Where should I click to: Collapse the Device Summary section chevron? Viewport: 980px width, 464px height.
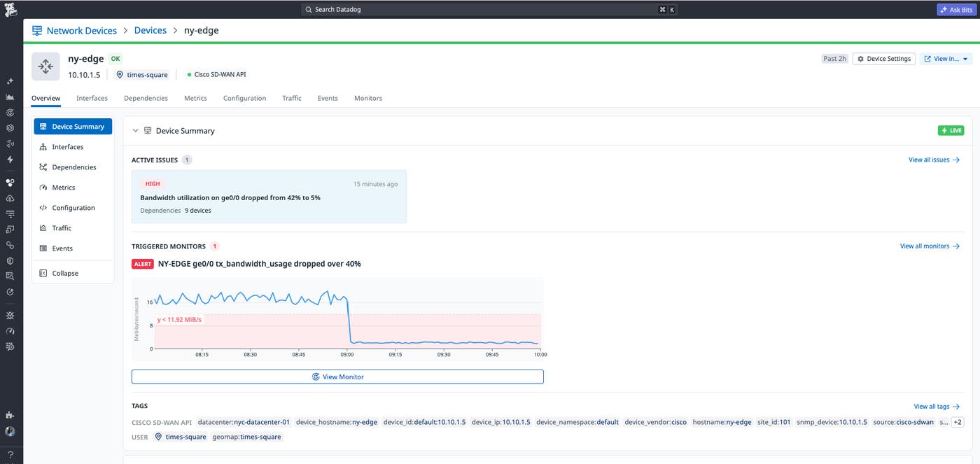pos(136,131)
